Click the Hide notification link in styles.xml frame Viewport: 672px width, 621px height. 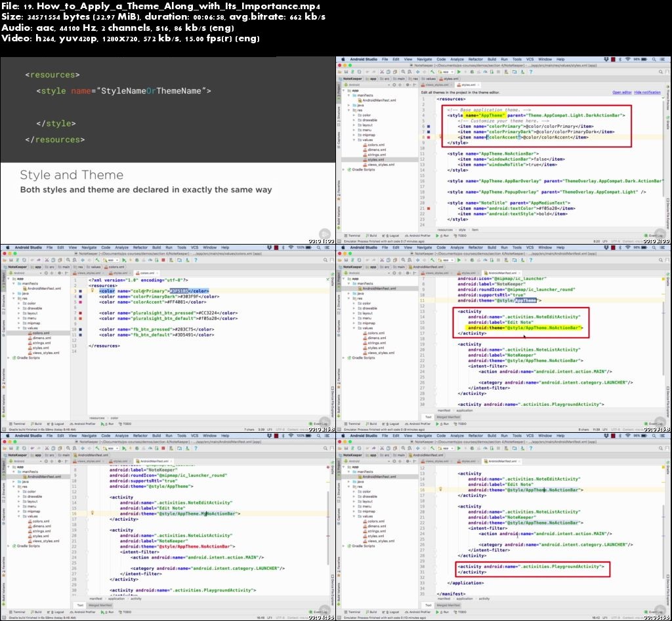[x=648, y=92]
